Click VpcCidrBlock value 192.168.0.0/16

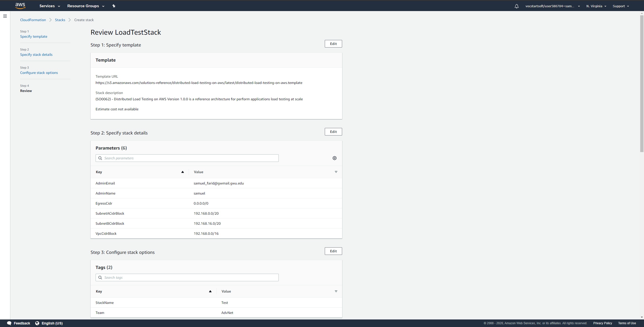pyautogui.click(x=206, y=233)
